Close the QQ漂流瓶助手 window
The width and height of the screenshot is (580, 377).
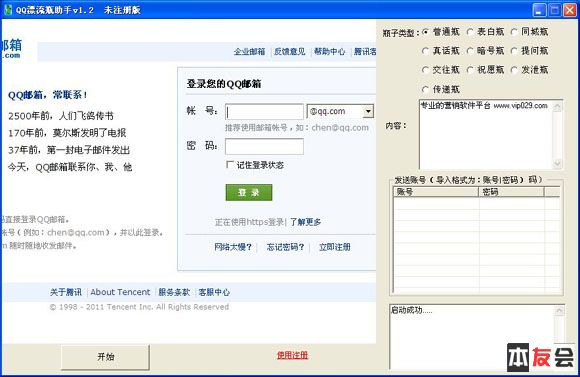tap(570, 10)
